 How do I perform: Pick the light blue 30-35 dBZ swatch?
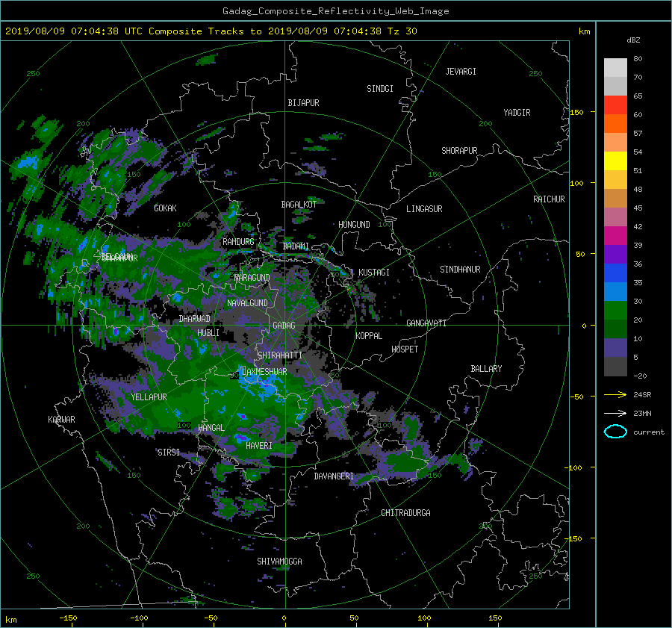pos(615,292)
